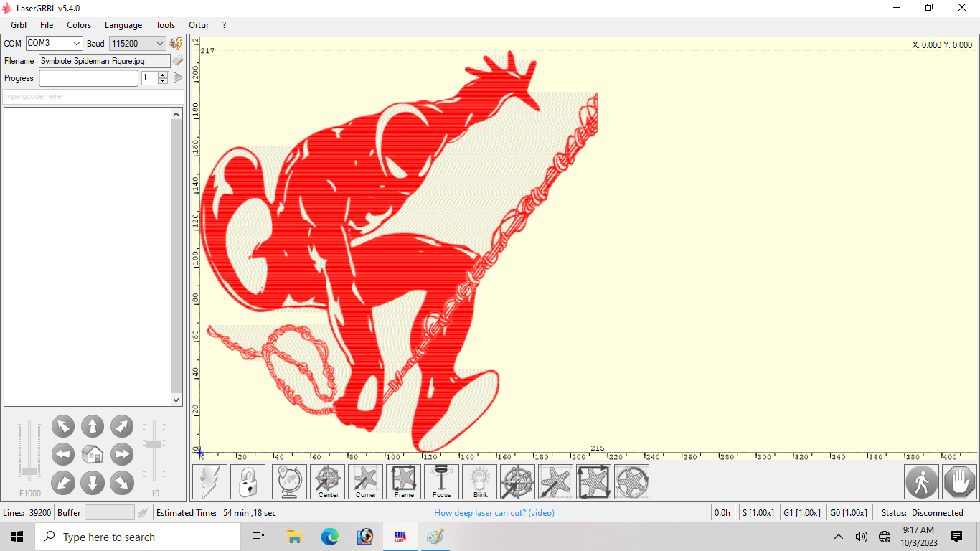Image resolution: width=980 pixels, height=551 pixels.
Task: Click the connect plug icon beside Baud
Action: point(176,44)
